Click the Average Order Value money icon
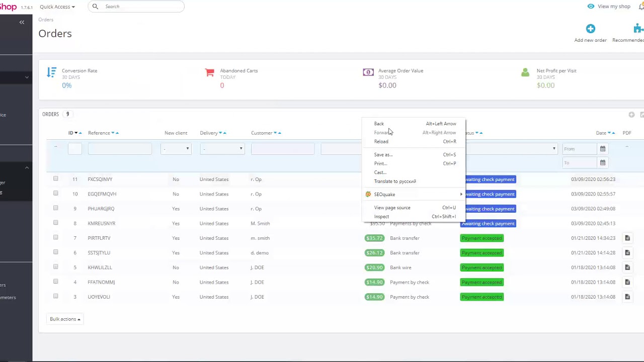The image size is (644, 362). [x=368, y=72]
